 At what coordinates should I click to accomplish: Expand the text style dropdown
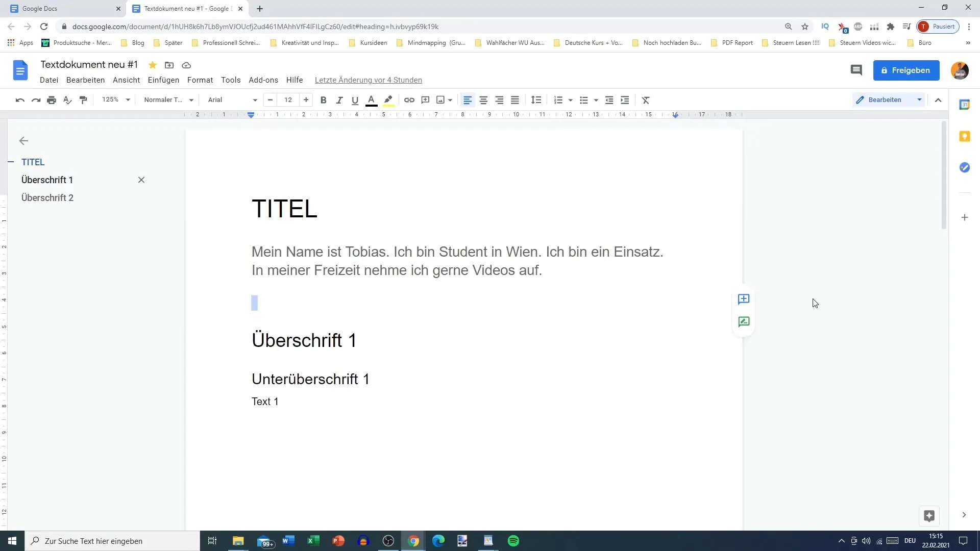click(190, 99)
